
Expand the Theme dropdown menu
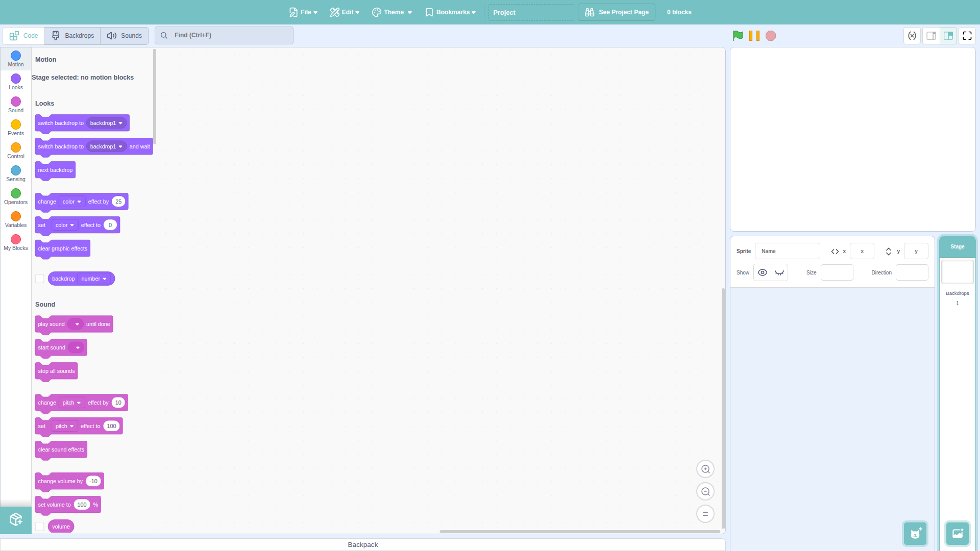pyautogui.click(x=392, y=12)
